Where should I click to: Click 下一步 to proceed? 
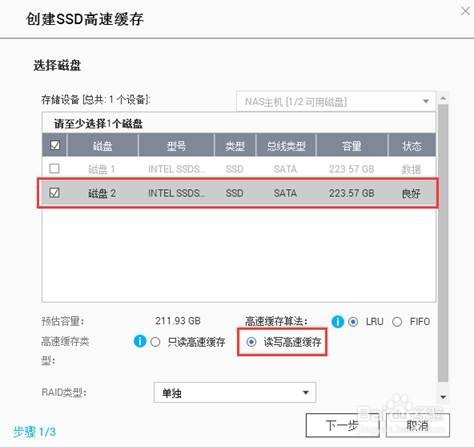342,425
